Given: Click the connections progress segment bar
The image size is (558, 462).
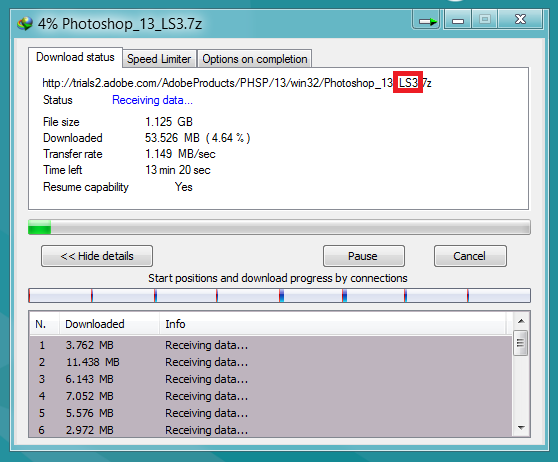Looking at the screenshot, I should pyautogui.click(x=279, y=295).
